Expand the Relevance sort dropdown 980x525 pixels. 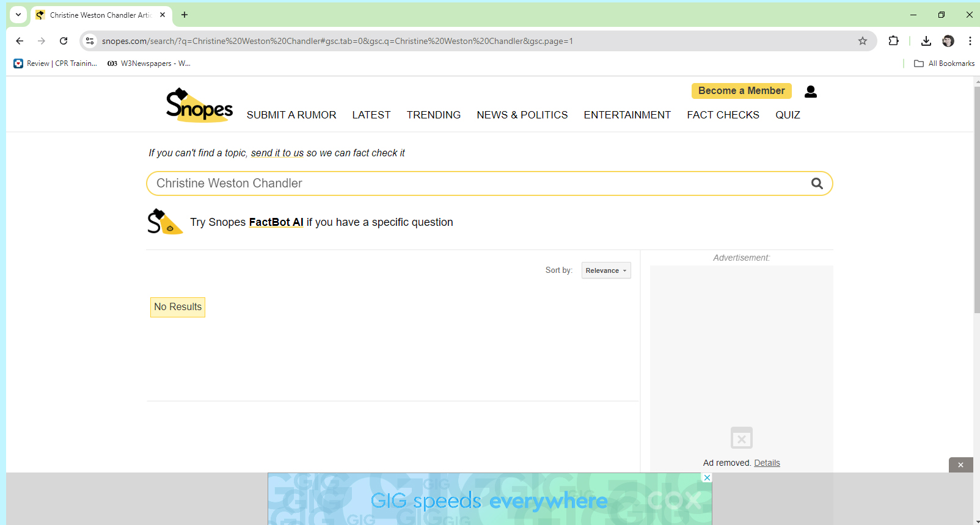click(x=605, y=270)
